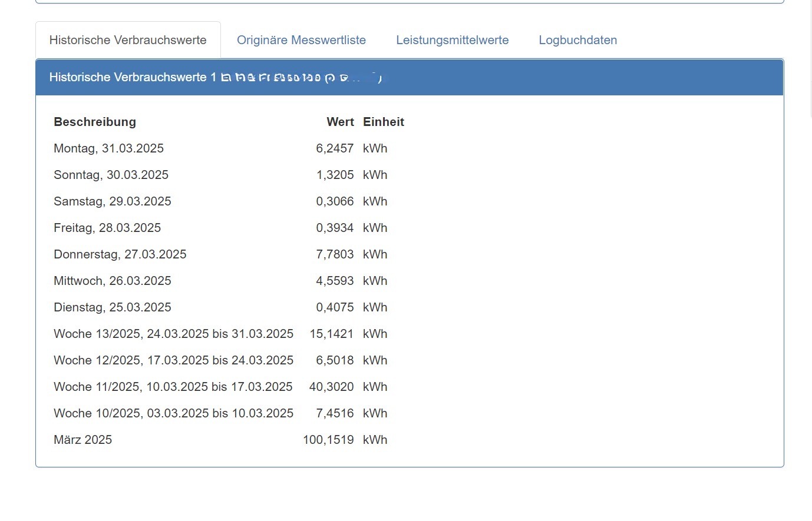Click the Einheit column header

pos(384,122)
